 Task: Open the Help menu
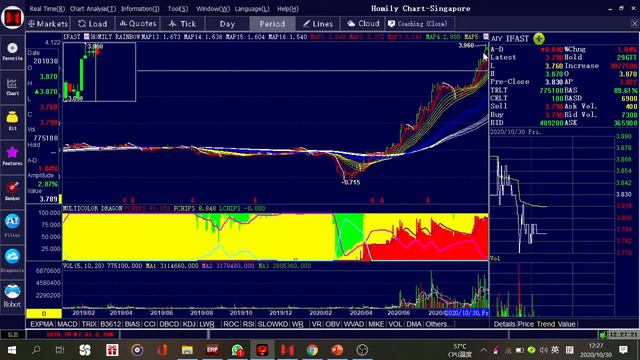click(287, 9)
